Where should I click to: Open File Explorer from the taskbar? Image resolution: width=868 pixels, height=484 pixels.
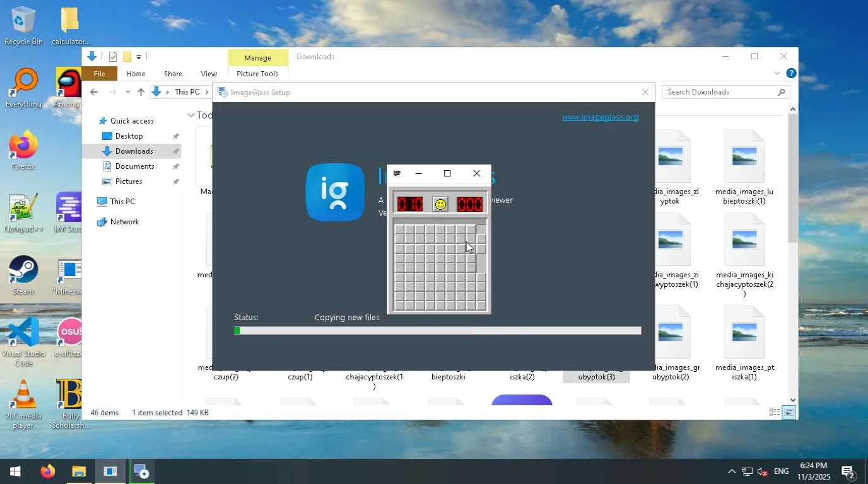pos(79,471)
